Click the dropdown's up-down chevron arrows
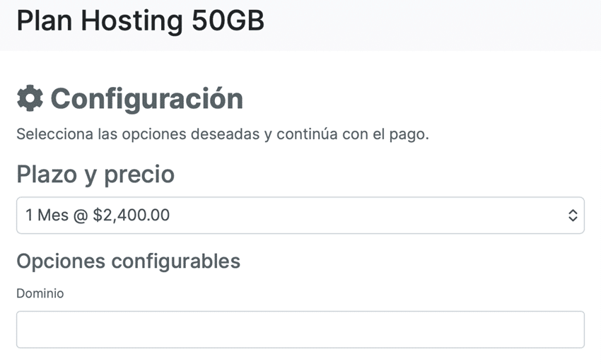This screenshot has height=364, width=601. point(573,216)
